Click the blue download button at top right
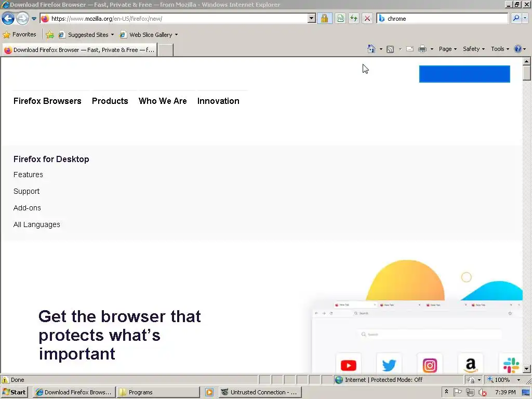The height and width of the screenshot is (399, 532). coord(464,74)
